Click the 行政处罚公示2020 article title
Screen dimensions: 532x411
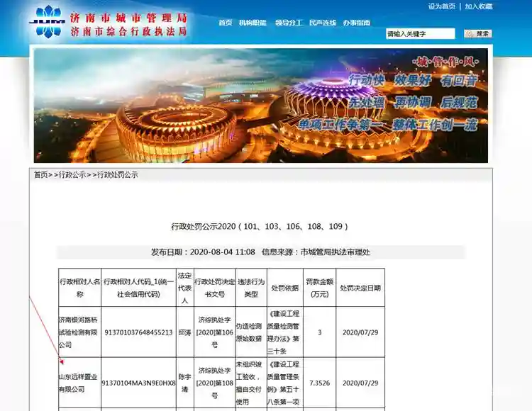click(x=260, y=226)
